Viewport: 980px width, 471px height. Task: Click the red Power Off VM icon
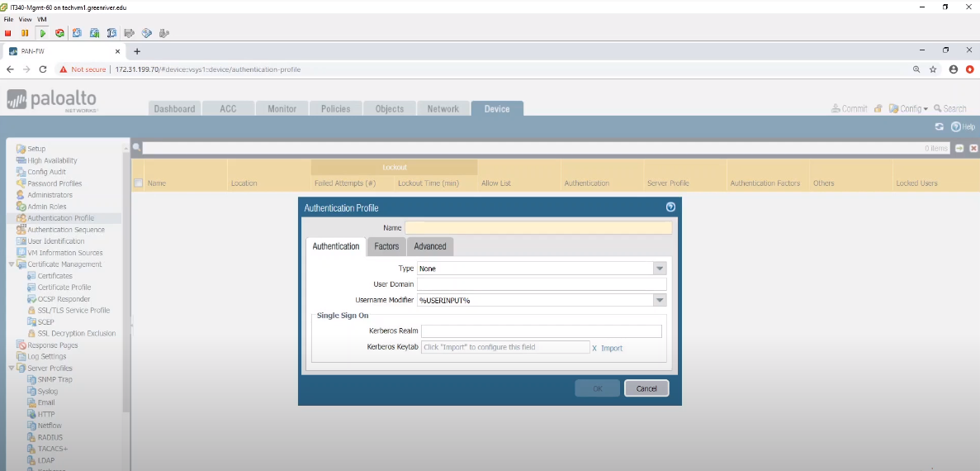(8, 33)
